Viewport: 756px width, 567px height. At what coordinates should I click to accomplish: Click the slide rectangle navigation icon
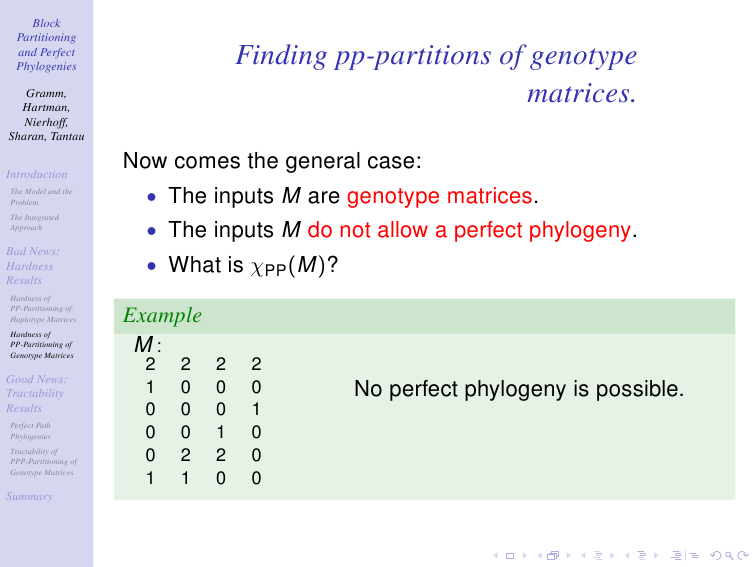(510, 556)
